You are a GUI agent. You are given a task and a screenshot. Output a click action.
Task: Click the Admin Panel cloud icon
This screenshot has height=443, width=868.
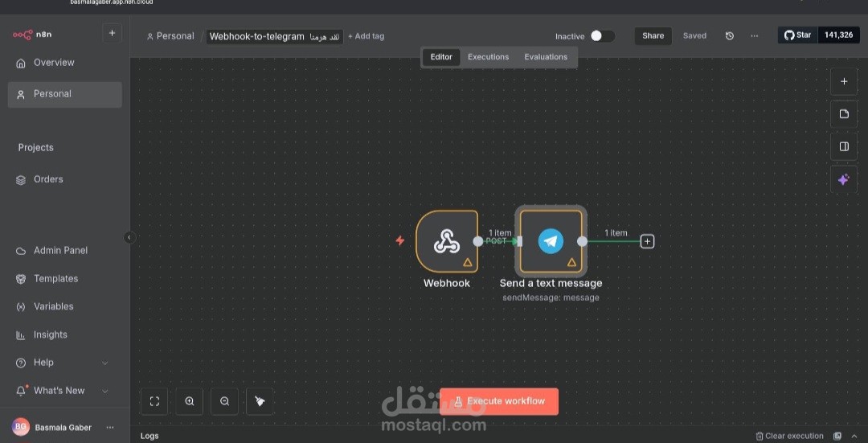tap(21, 251)
